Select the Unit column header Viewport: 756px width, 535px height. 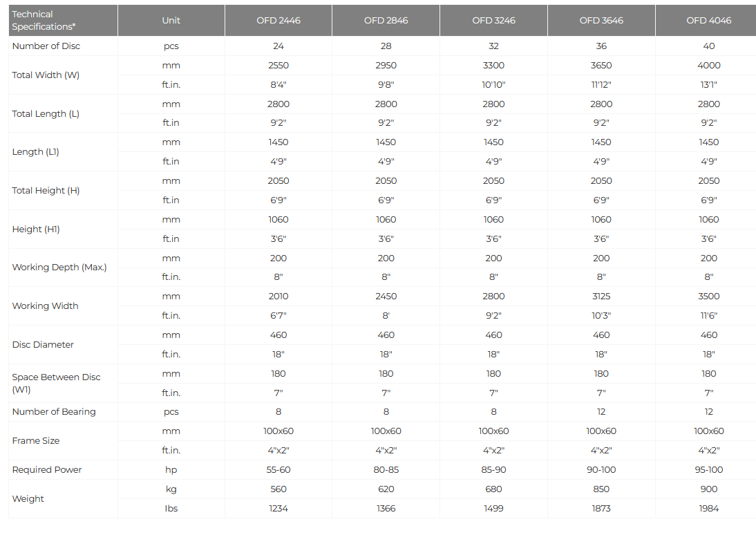pyautogui.click(x=171, y=20)
